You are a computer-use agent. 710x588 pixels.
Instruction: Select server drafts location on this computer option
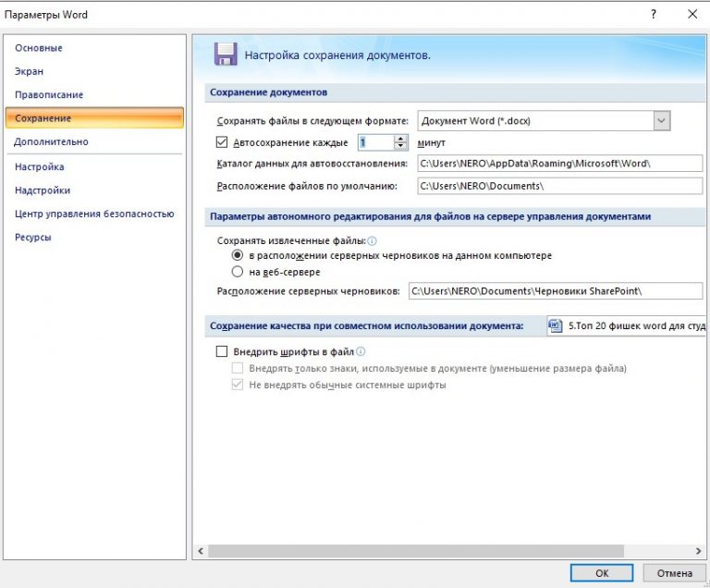click(238, 255)
